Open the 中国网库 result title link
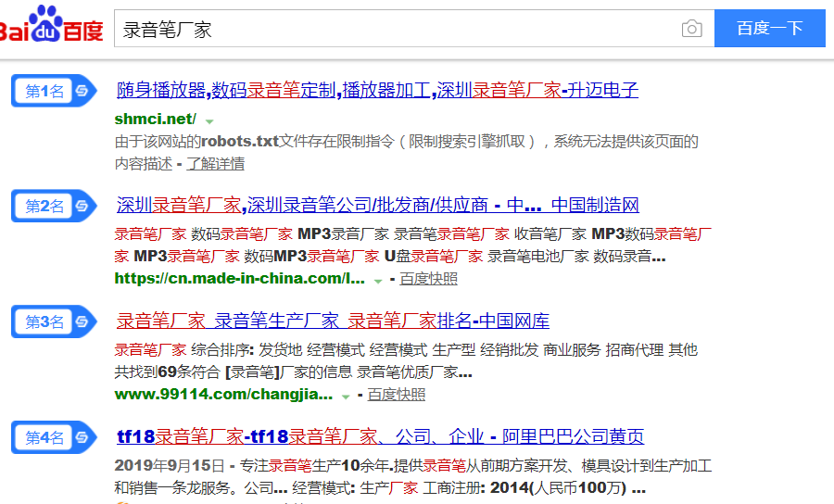Image resolution: width=834 pixels, height=504 pixels. [333, 321]
